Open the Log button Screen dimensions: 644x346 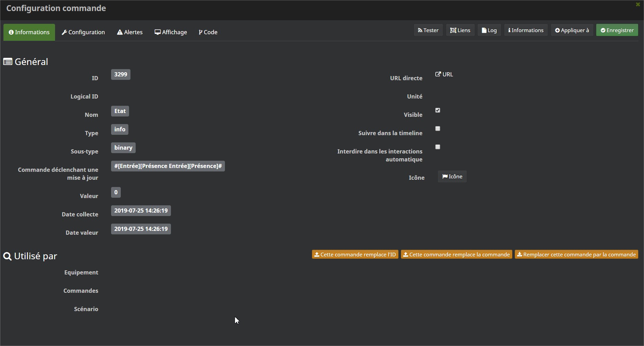(x=489, y=30)
